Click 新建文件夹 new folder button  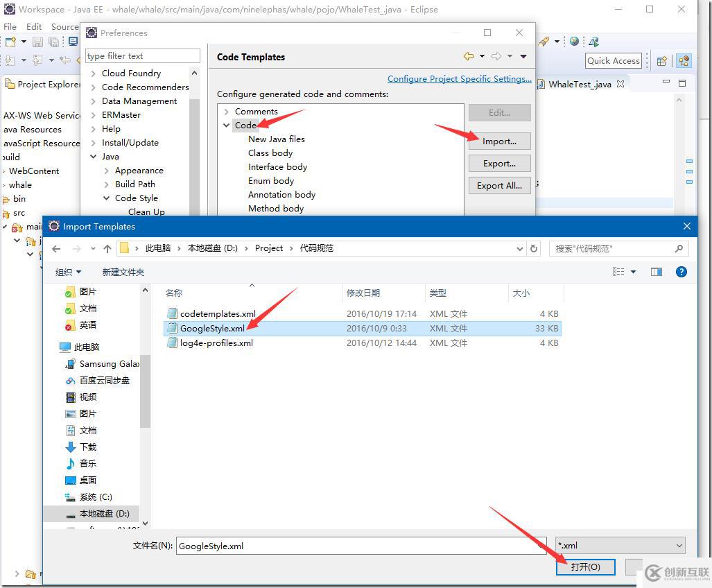coord(123,272)
